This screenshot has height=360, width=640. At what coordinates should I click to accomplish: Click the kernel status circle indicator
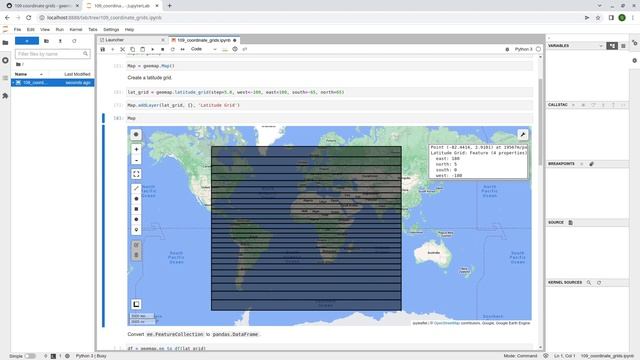tap(538, 49)
